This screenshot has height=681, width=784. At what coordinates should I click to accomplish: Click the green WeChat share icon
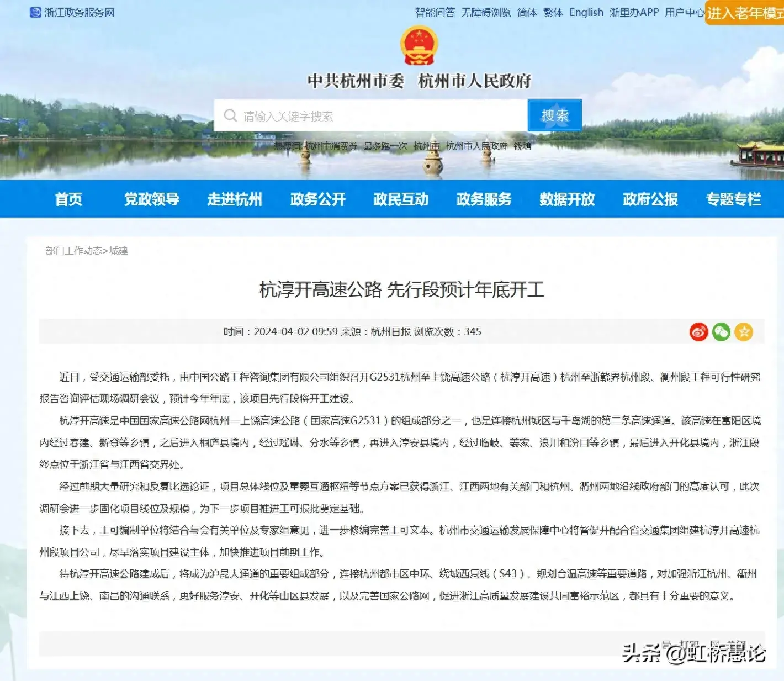(x=721, y=332)
